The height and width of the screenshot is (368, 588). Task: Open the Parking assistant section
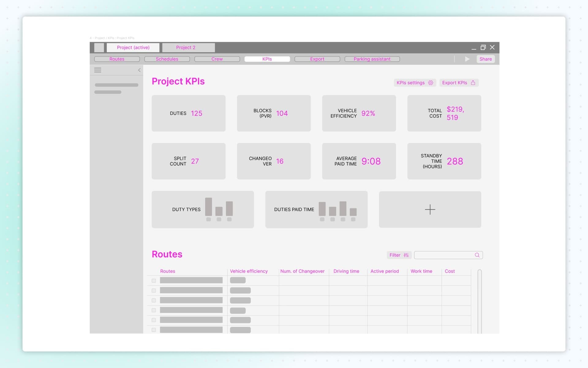coord(372,59)
